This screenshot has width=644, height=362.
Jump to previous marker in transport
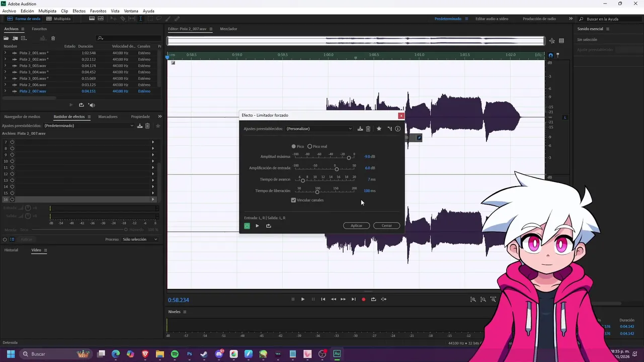click(x=323, y=299)
